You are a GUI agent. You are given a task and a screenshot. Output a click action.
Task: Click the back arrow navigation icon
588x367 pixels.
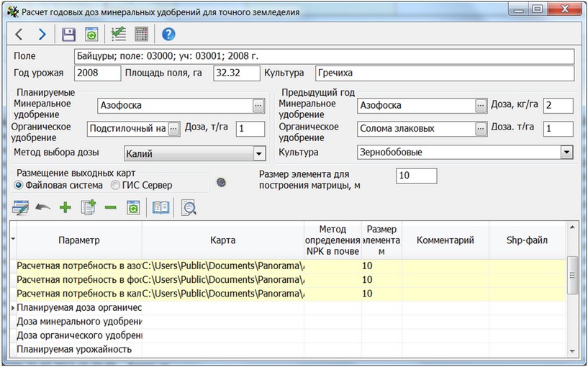19,34
